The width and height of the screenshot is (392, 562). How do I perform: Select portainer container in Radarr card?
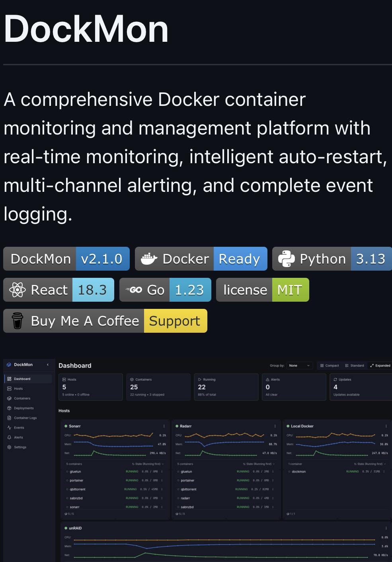[x=187, y=480]
